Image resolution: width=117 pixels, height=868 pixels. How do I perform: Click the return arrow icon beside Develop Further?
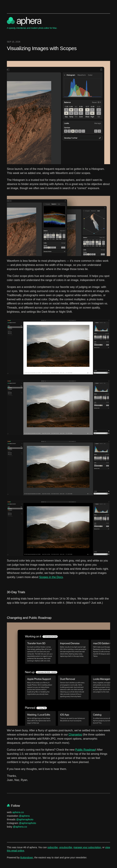pos(100,138)
